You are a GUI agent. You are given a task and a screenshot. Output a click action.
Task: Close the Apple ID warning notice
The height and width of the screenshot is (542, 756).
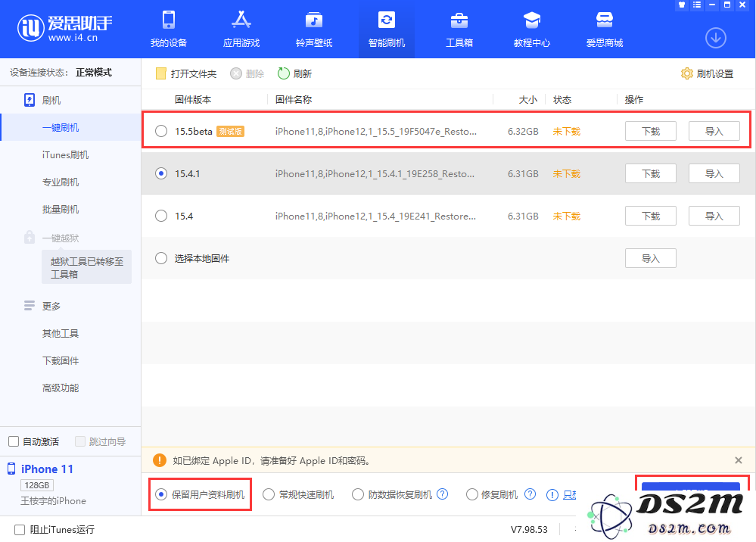tap(738, 460)
